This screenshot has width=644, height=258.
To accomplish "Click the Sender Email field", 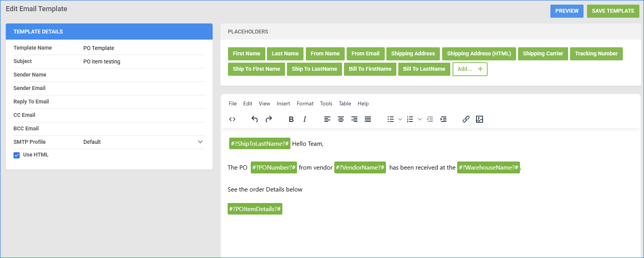I will tap(144, 88).
